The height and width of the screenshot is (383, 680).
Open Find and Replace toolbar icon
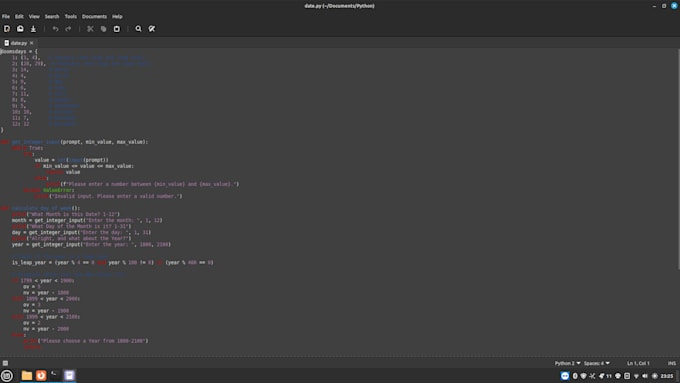pyautogui.click(x=152, y=29)
